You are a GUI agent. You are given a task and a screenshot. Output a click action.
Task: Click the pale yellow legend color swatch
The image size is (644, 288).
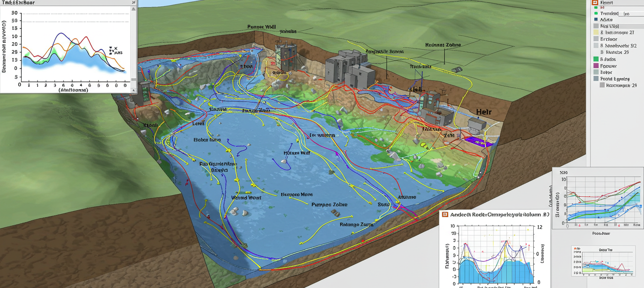[596, 32]
